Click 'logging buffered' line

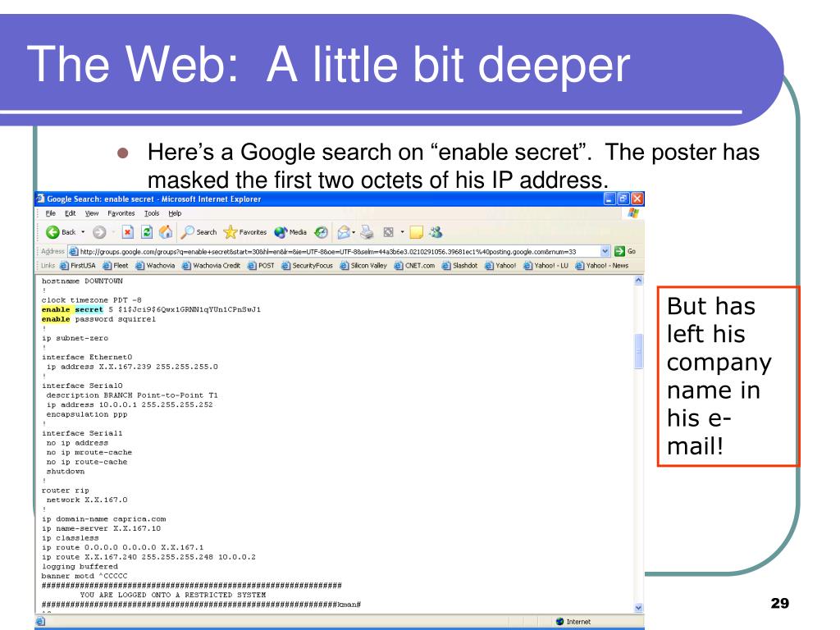click(80, 567)
